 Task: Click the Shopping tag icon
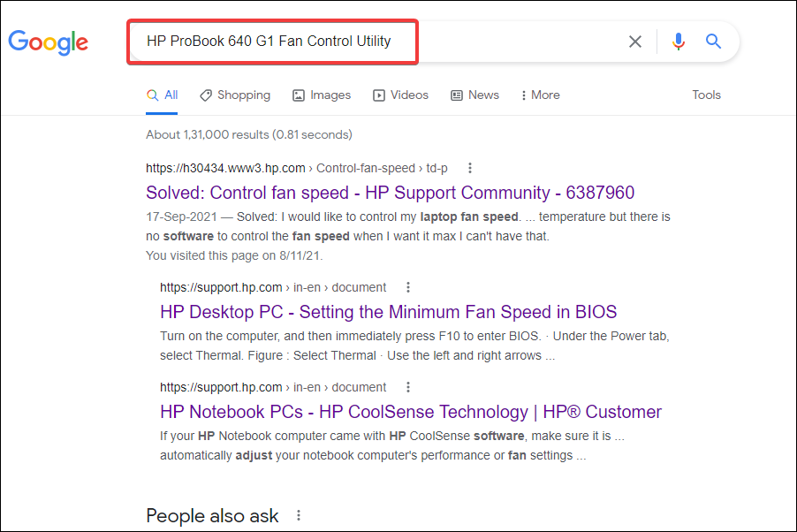click(x=205, y=95)
